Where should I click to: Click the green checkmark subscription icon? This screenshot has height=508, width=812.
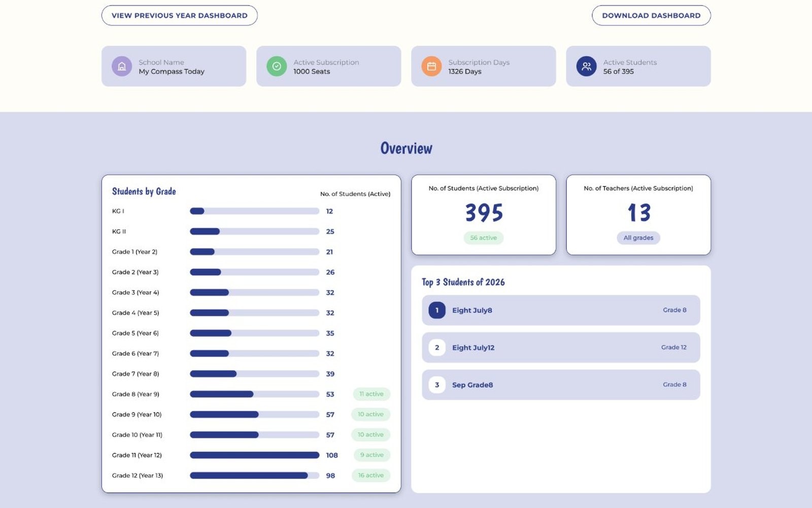click(277, 66)
